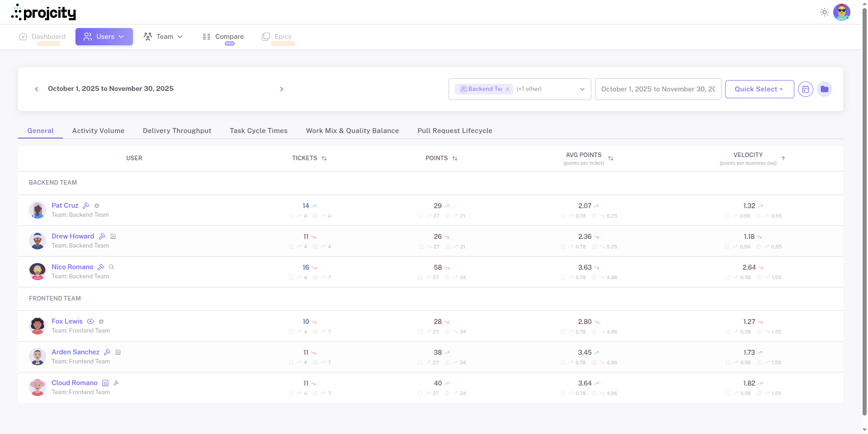Open the calendar icon beside Quick Select
The height and width of the screenshot is (434, 868).
point(806,89)
